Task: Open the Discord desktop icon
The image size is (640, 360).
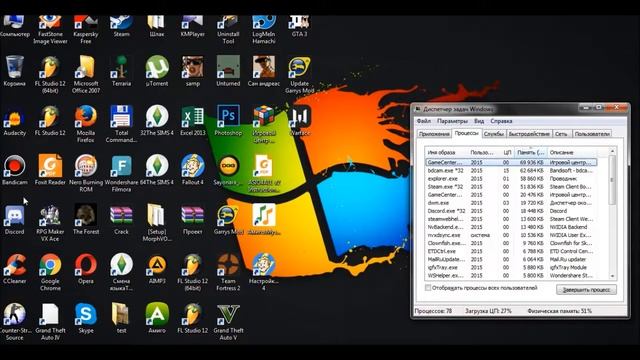Action: (15, 219)
